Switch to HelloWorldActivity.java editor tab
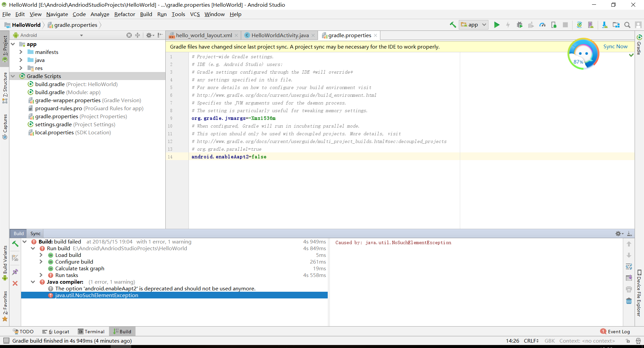 pos(280,35)
